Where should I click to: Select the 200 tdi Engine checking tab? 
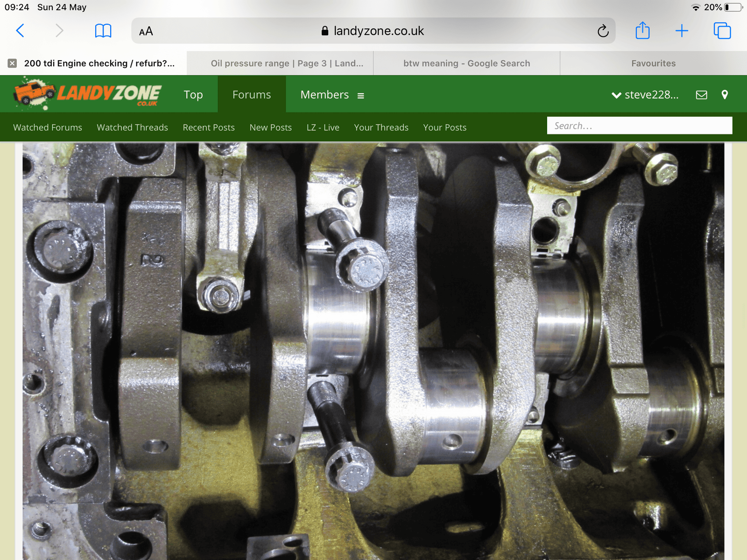tap(93, 63)
